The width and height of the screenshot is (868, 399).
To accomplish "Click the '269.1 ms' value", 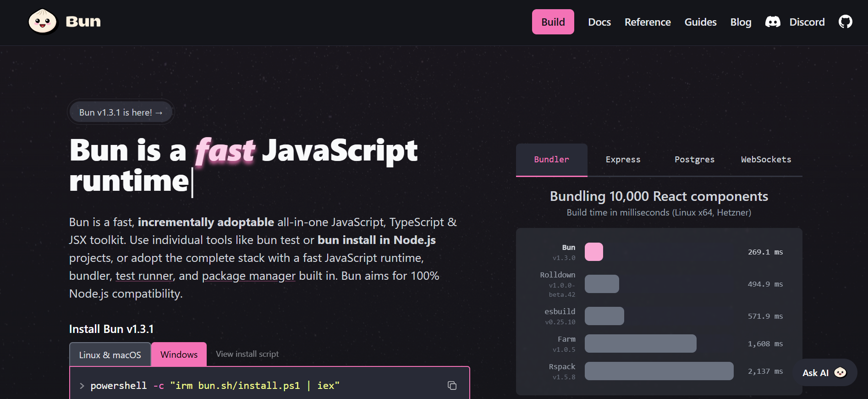I will tap(765, 252).
